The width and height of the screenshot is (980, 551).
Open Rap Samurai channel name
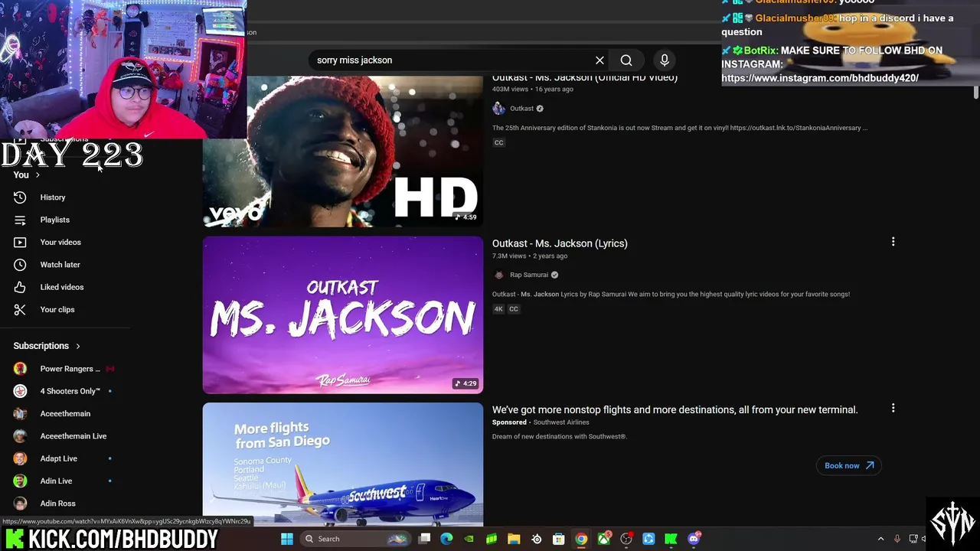pyautogui.click(x=529, y=275)
